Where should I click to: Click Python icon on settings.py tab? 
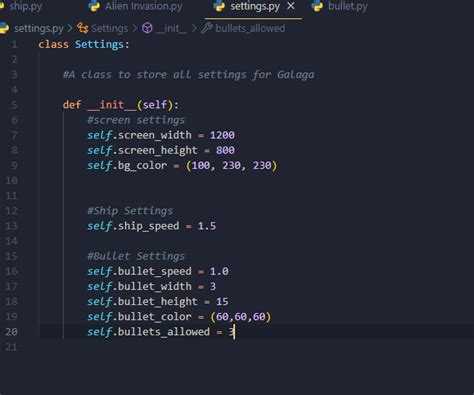coord(220,6)
